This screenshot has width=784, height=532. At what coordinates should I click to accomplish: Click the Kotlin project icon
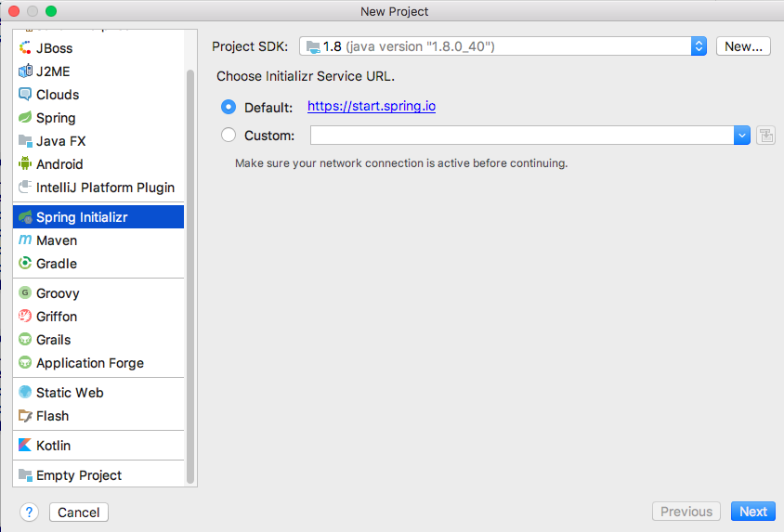[25, 446]
